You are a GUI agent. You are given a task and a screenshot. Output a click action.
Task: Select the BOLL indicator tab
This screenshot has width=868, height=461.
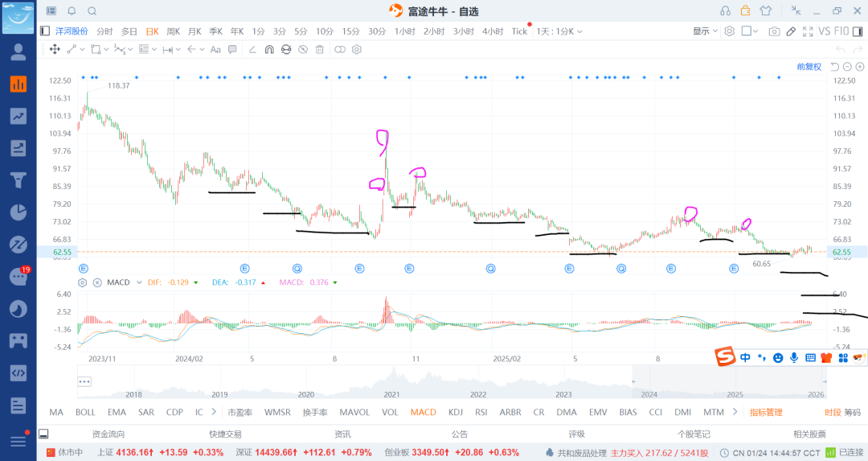point(85,412)
